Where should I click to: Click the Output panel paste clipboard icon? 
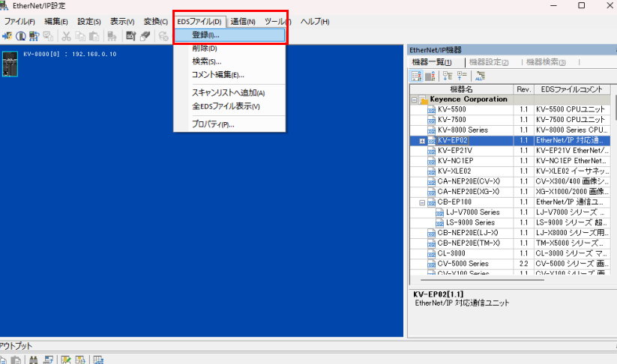pos(16,360)
